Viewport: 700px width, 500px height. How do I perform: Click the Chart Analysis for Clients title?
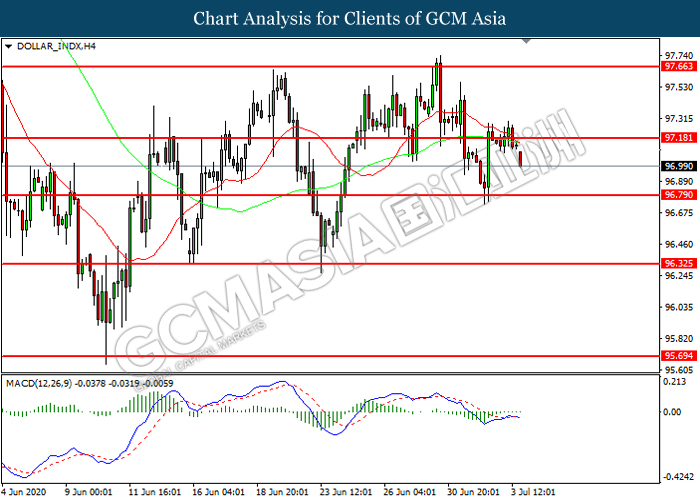(350, 19)
